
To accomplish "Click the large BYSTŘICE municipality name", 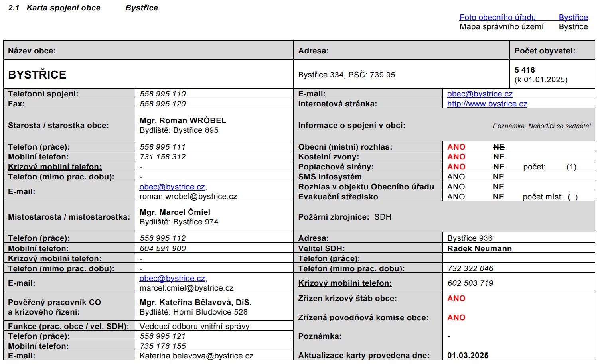I will pos(37,75).
